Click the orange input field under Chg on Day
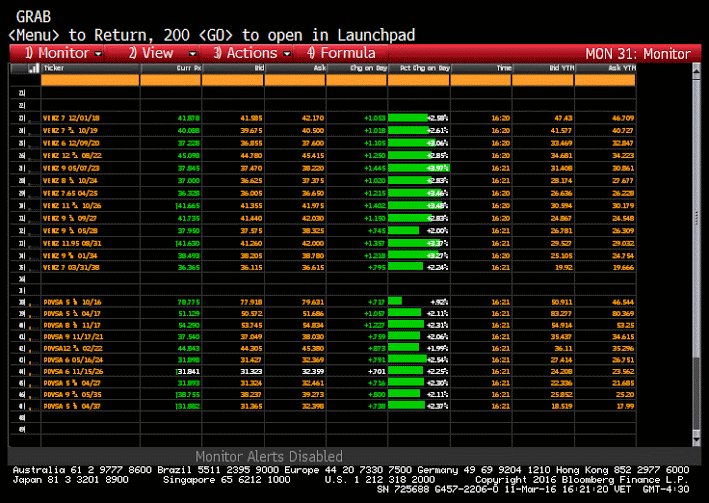Screen dimensions: 709x503 click(357, 80)
